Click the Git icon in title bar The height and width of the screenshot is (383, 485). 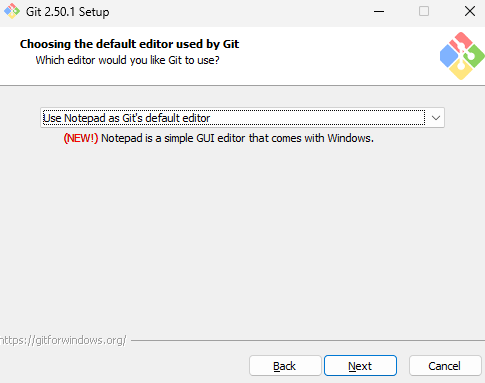[x=12, y=11]
